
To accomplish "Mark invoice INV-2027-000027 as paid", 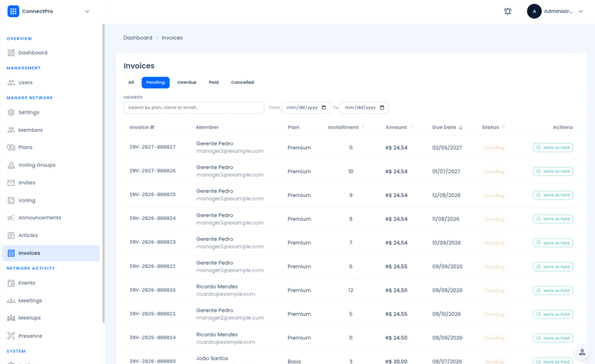I will point(553,148).
